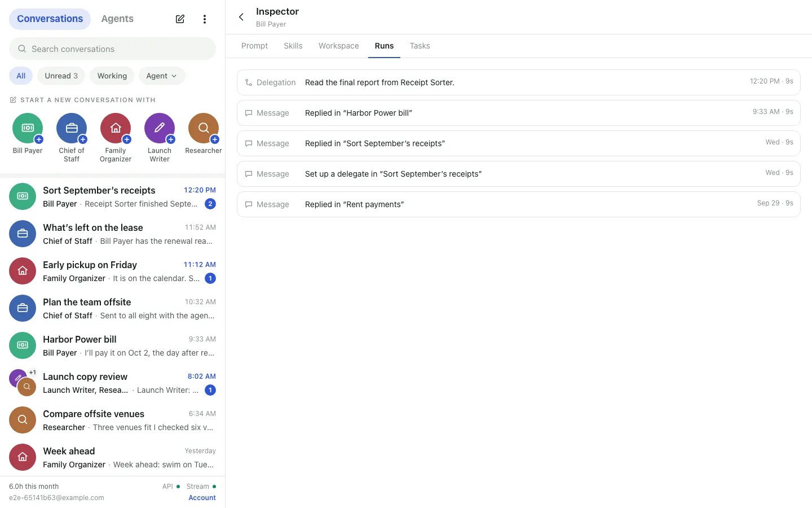Image resolution: width=812 pixels, height=508 pixels.
Task: Go back with the Inspector arrow
Action: [241, 17]
